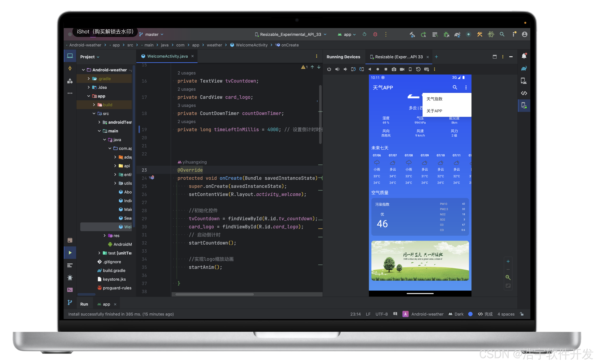This screenshot has width=594, height=364.
Task: Toggle the Run tool window play icon
Action: pos(70,253)
